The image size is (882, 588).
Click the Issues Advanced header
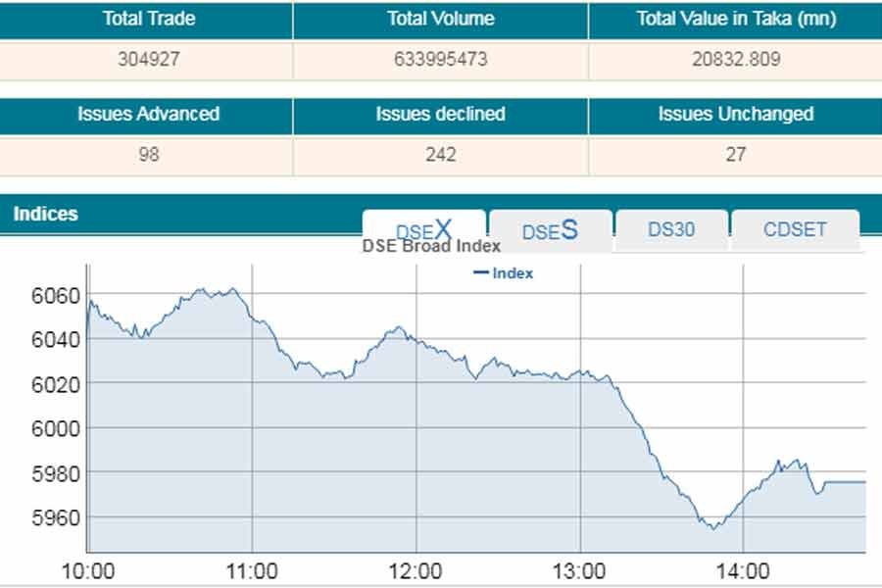coord(148,114)
